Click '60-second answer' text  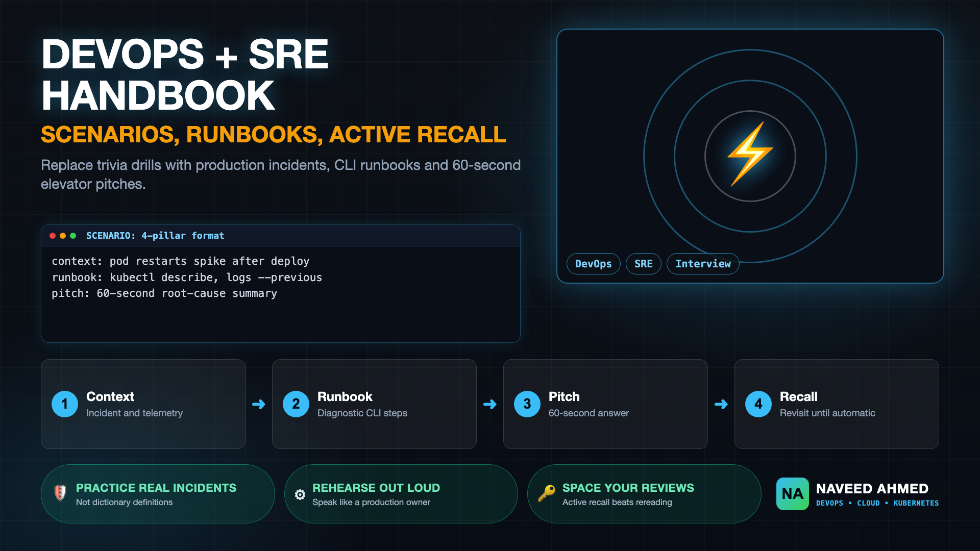tap(589, 413)
